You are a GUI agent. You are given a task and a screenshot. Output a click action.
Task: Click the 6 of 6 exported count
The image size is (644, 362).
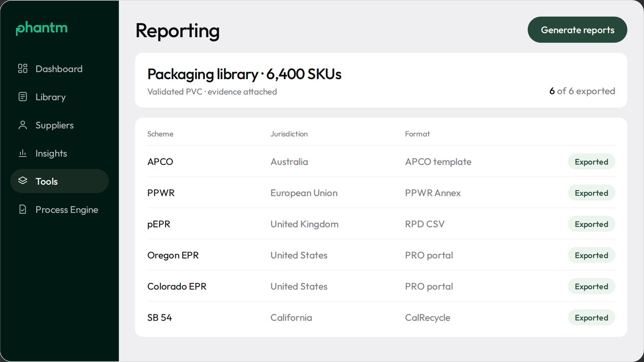click(x=582, y=91)
